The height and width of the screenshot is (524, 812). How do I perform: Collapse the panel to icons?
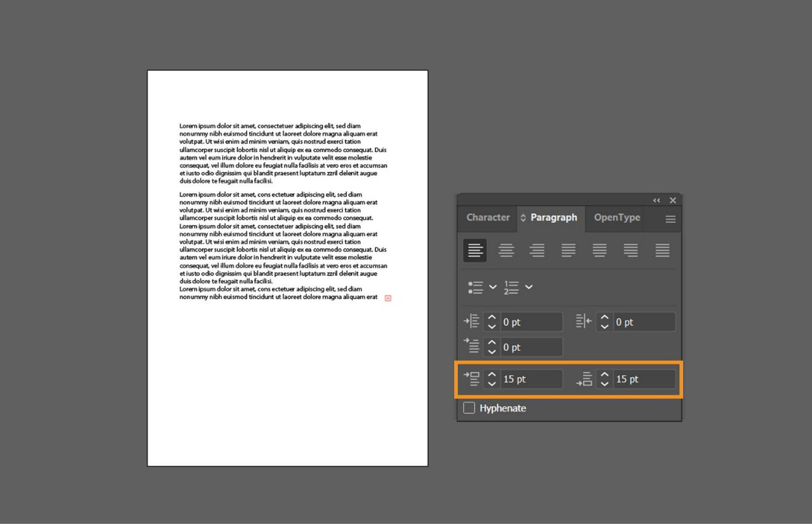pos(656,200)
